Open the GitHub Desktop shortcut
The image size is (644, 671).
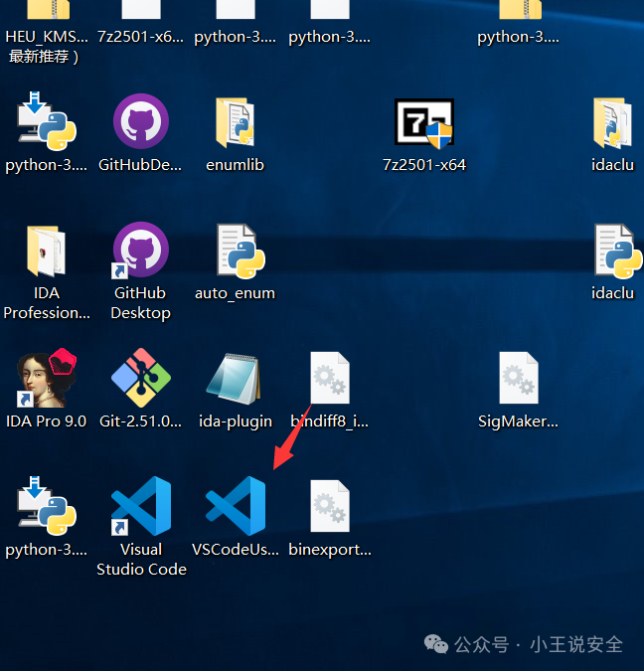pyautogui.click(x=141, y=250)
